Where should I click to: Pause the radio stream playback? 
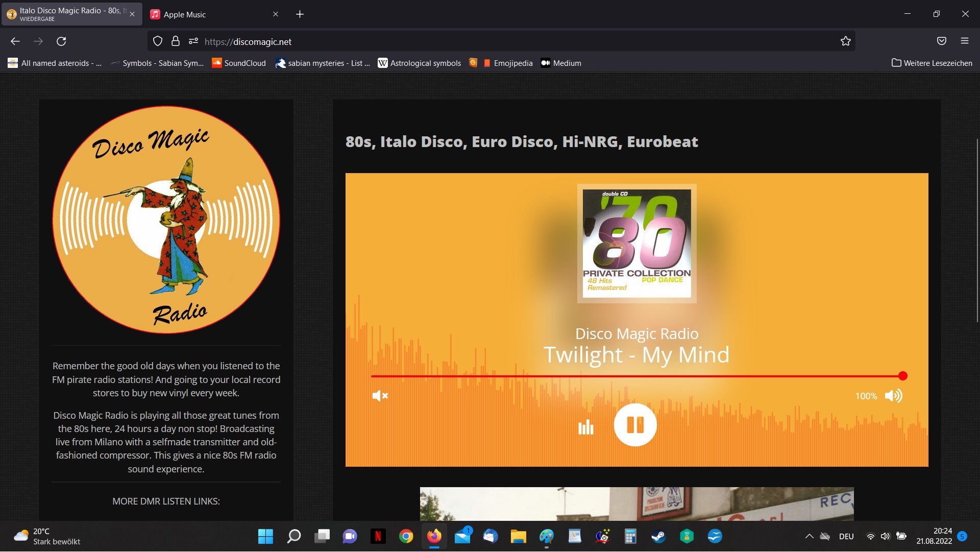pyautogui.click(x=635, y=425)
